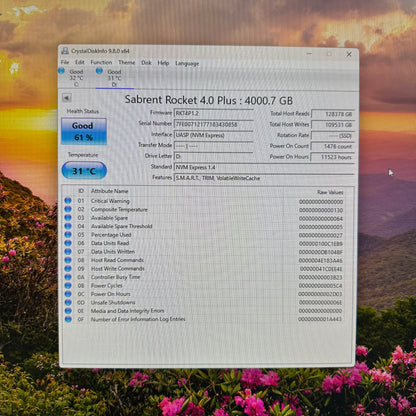
Task: Click the Standard field NVM Express 1.4
Action: pos(264,167)
